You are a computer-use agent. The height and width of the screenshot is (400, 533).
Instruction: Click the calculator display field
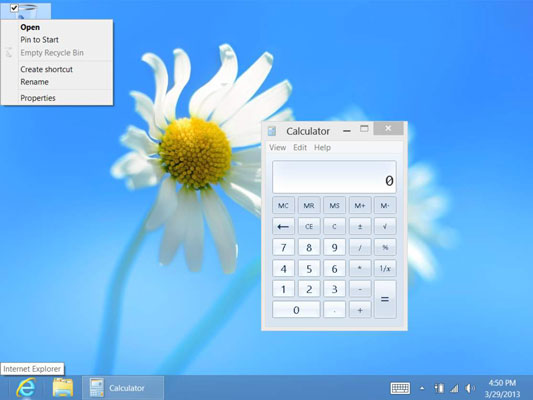[x=334, y=177]
